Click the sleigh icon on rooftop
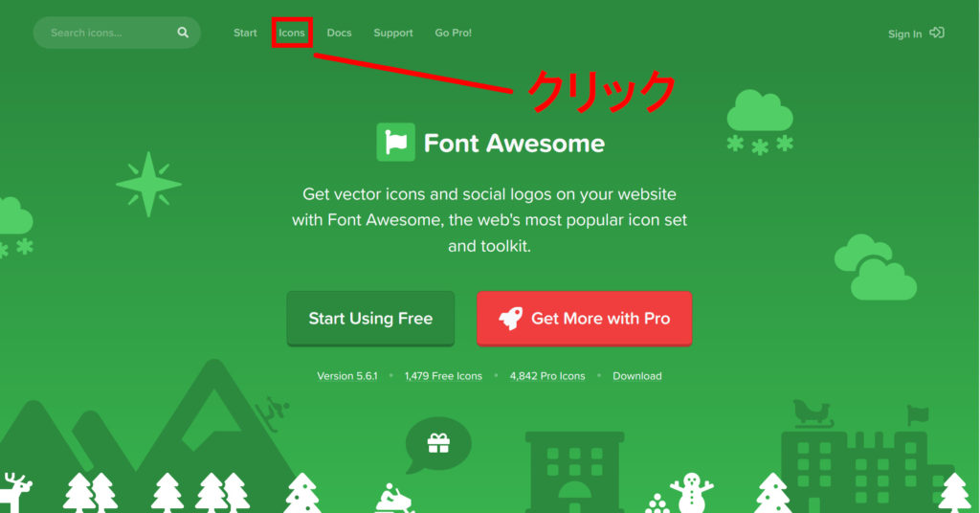Image resolution: width=980 pixels, height=513 pixels. (813, 413)
